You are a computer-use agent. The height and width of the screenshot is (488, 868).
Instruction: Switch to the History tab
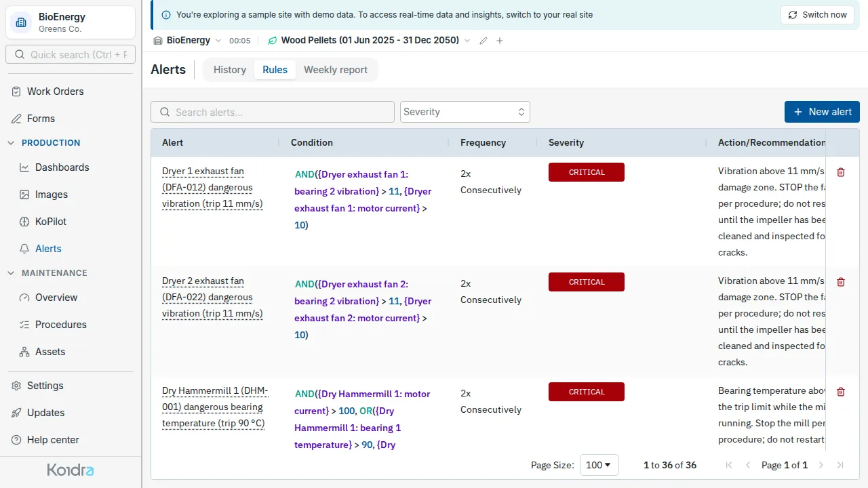coord(230,70)
